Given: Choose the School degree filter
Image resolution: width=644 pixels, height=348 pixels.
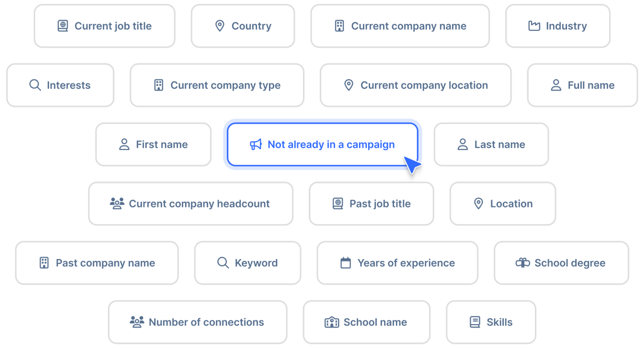Looking at the screenshot, I should (561, 263).
